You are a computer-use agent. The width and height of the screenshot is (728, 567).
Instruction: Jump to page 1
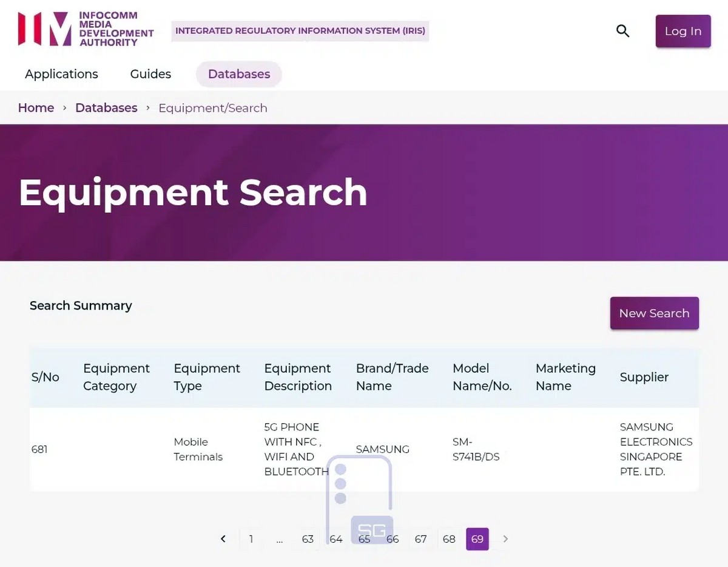point(251,539)
